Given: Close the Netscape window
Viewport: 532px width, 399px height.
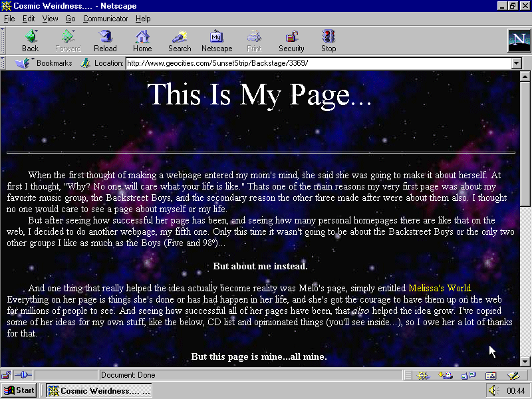Looking at the screenshot, I should click(x=524, y=6).
